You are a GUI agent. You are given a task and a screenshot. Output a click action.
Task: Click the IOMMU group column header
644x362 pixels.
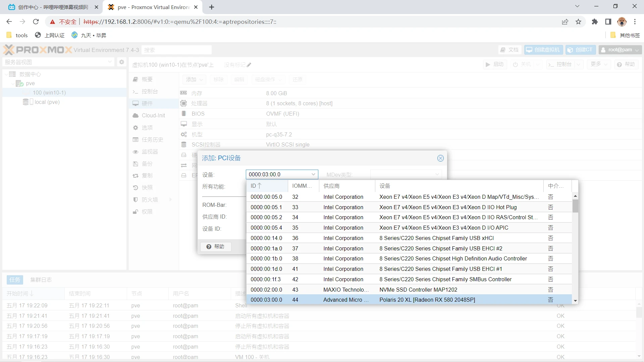pyautogui.click(x=303, y=186)
